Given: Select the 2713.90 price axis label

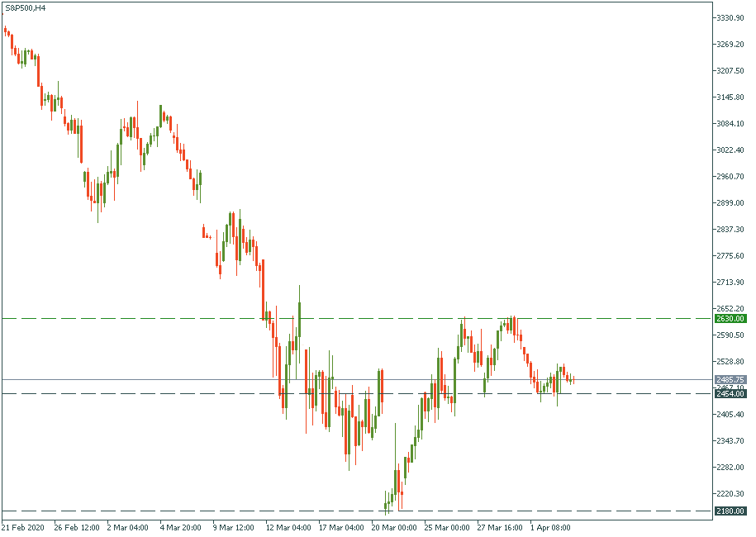Looking at the screenshot, I should (x=731, y=283).
